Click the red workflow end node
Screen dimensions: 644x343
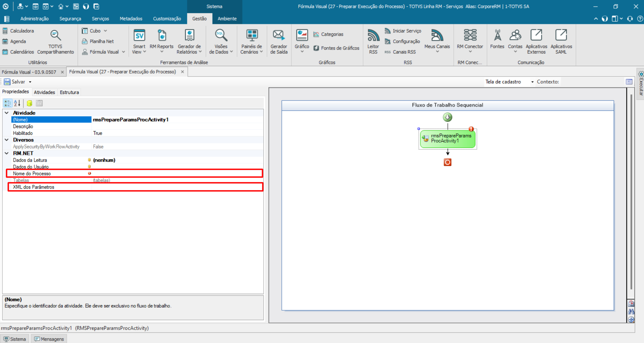point(447,162)
